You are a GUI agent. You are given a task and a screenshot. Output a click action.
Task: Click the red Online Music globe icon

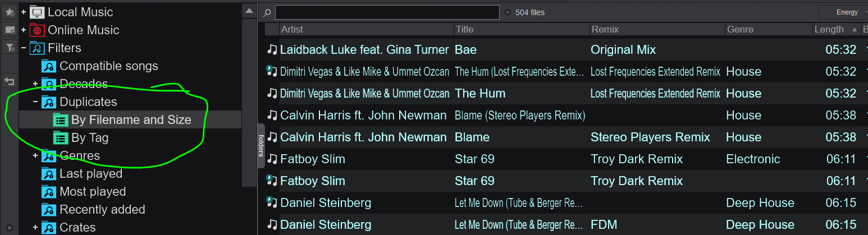[37, 30]
